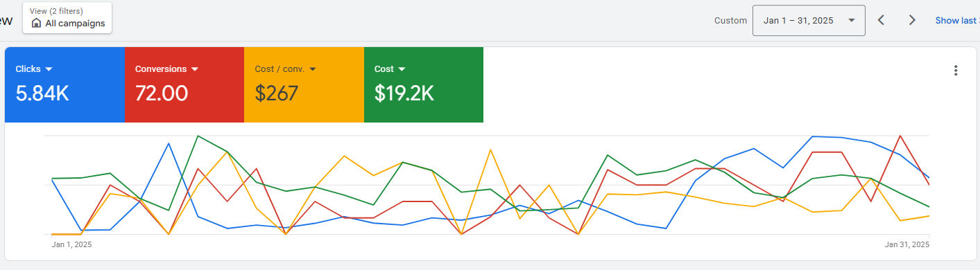The width and height of the screenshot is (980, 270).
Task: Open the Cost metric dropdown arrow
Action: coord(402,69)
